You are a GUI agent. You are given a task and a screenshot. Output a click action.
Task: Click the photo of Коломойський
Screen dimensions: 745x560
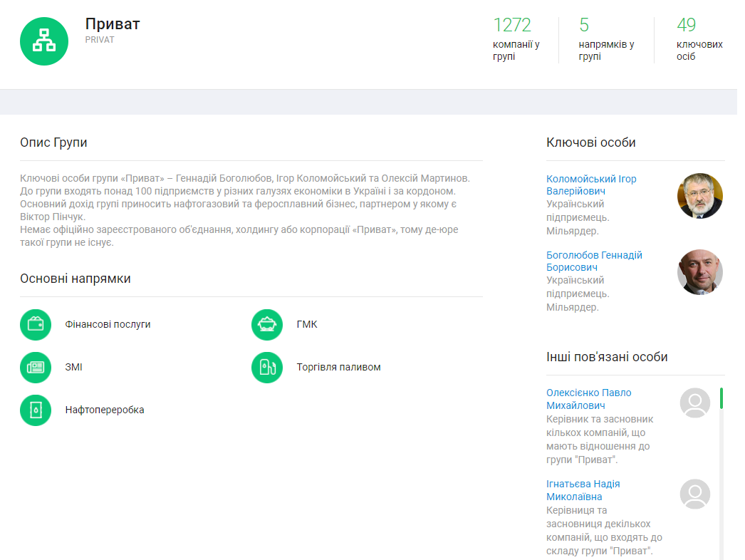699,196
